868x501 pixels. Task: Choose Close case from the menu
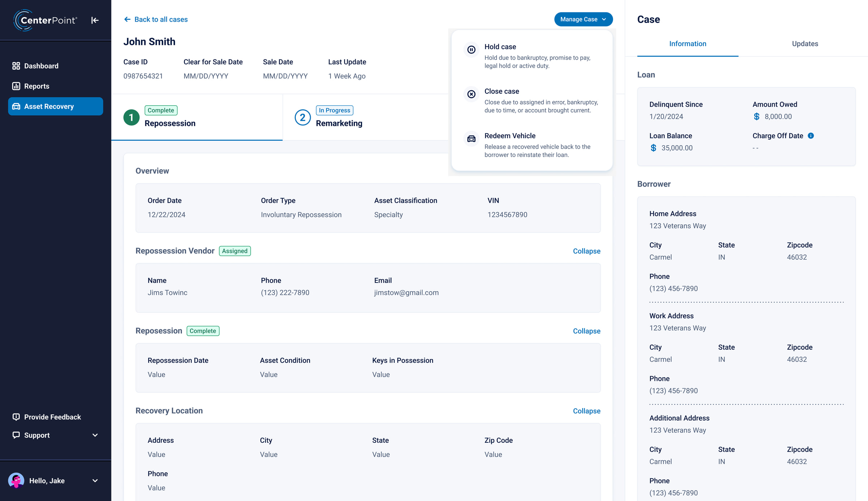click(532, 100)
